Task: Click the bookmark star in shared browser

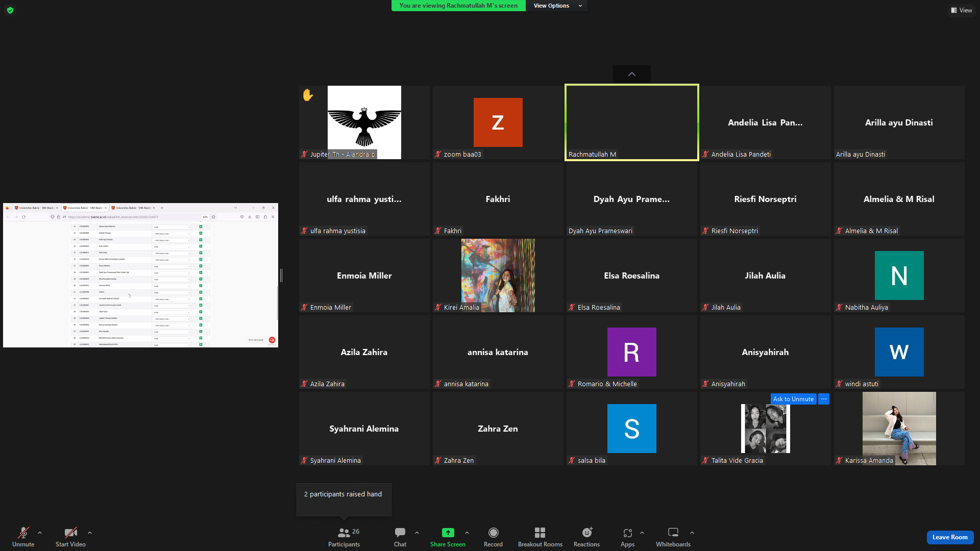Action: 213,217
